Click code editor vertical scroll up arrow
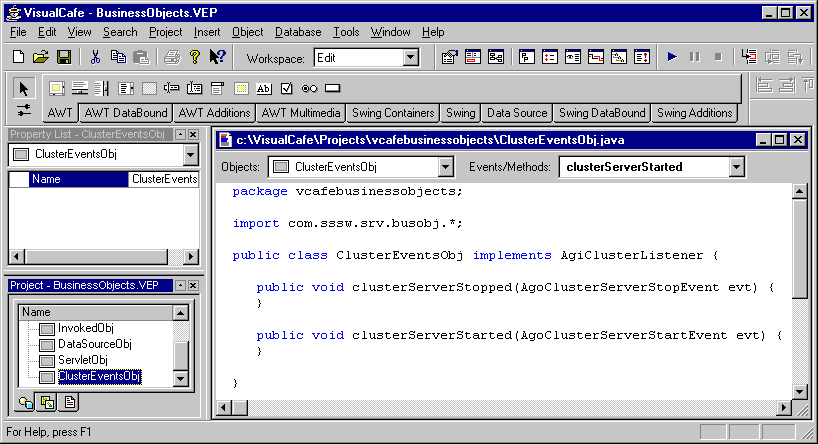 (799, 191)
